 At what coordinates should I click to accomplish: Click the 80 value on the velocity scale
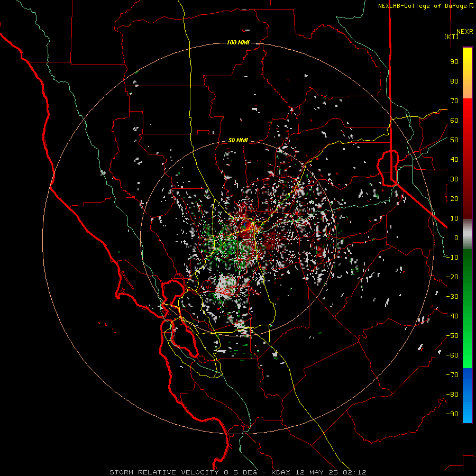tap(454, 81)
